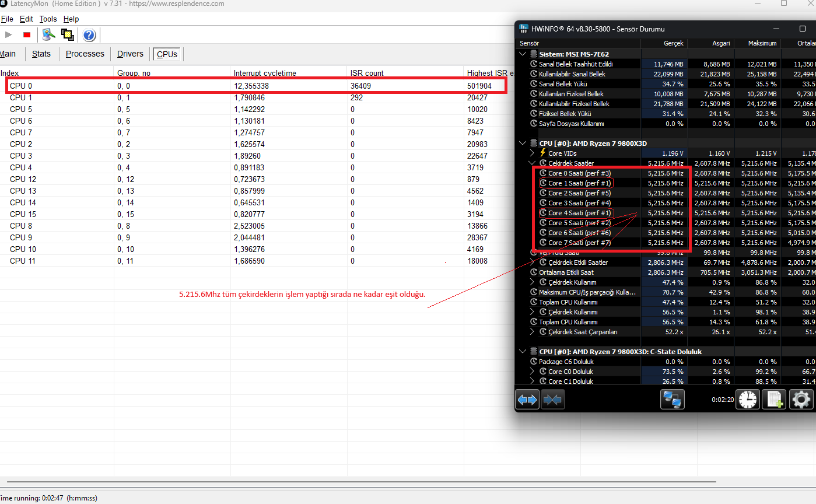Expand Çekirdek Saat Çarpanları row

click(x=532, y=332)
